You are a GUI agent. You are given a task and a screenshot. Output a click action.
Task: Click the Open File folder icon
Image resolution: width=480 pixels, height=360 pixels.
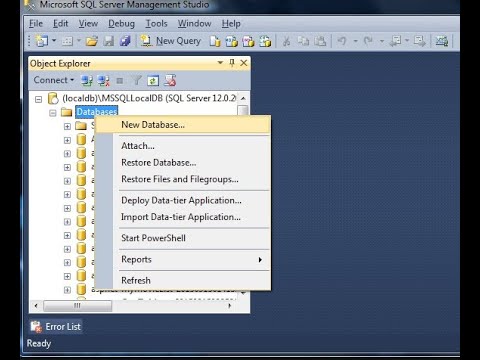(x=92, y=41)
